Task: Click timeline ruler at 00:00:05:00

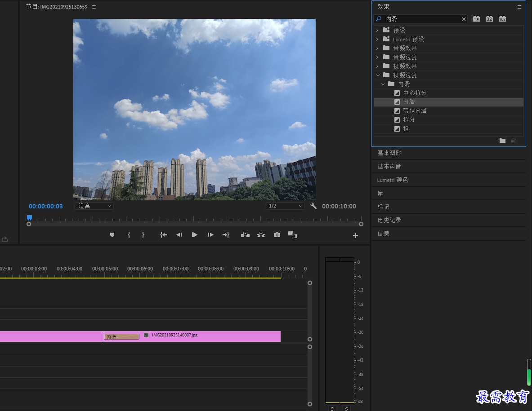Action: [x=105, y=269]
